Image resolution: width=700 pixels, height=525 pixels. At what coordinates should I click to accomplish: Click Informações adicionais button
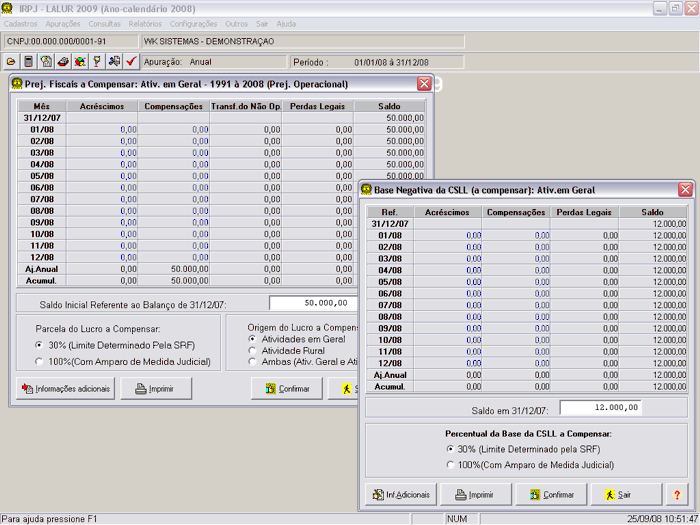[x=66, y=389]
